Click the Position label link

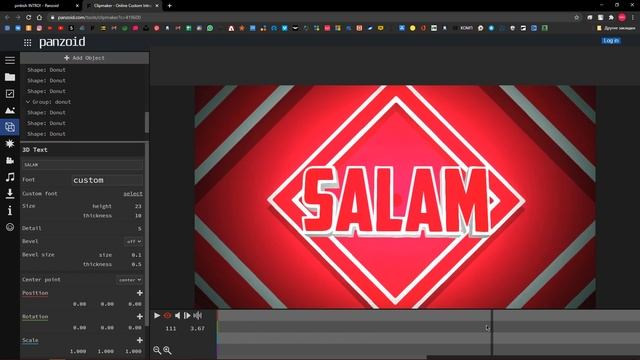35,293
